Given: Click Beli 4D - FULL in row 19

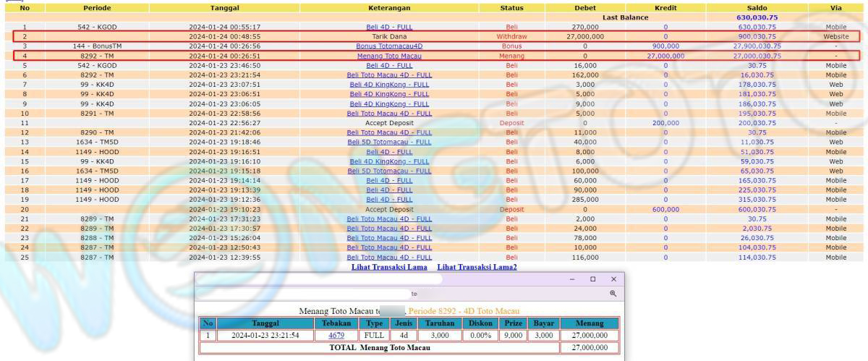Looking at the screenshot, I should point(389,200).
